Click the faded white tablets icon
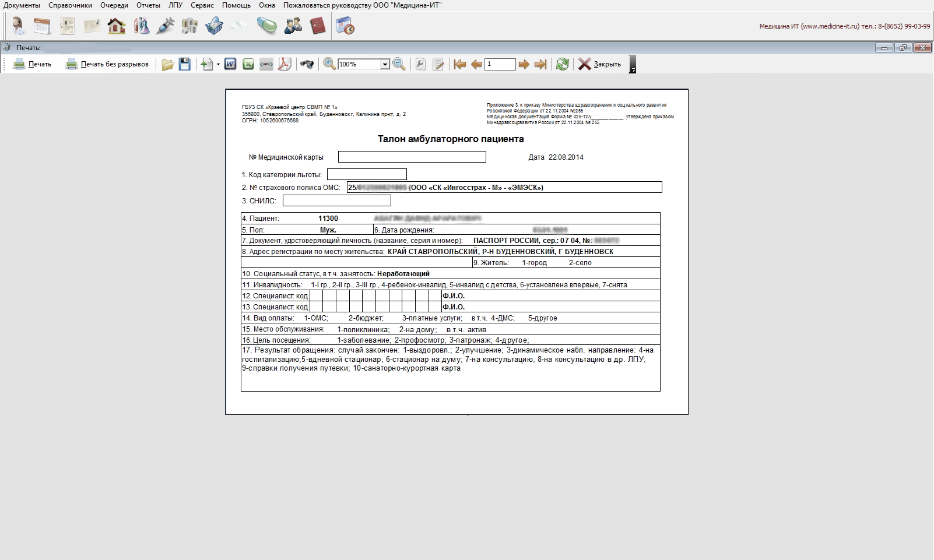The height and width of the screenshot is (560, 934). (x=239, y=26)
